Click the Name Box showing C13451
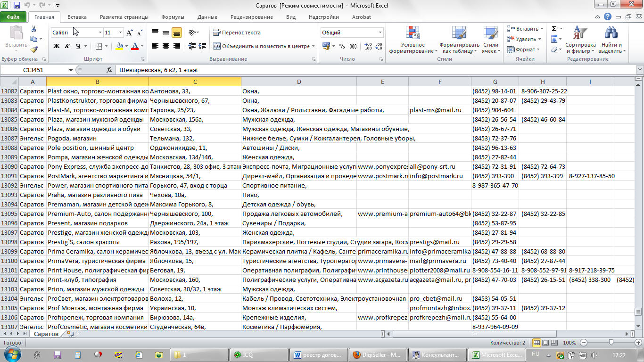The image size is (644, 362). tap(33, 70)
